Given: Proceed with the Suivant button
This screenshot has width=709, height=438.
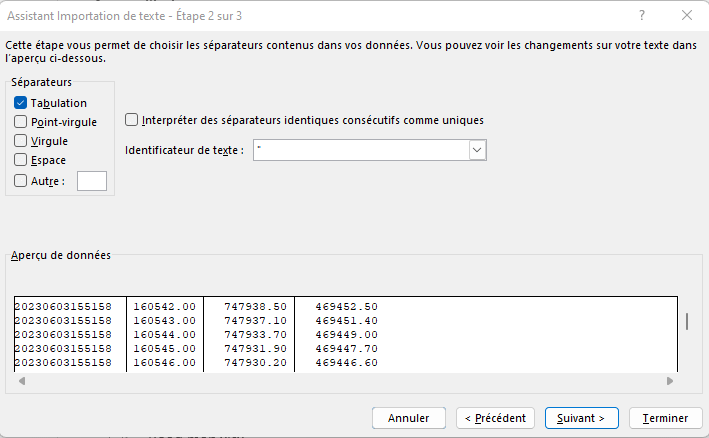Looking at the screenshot, I should pyautogui.click(x=581, y=418).
